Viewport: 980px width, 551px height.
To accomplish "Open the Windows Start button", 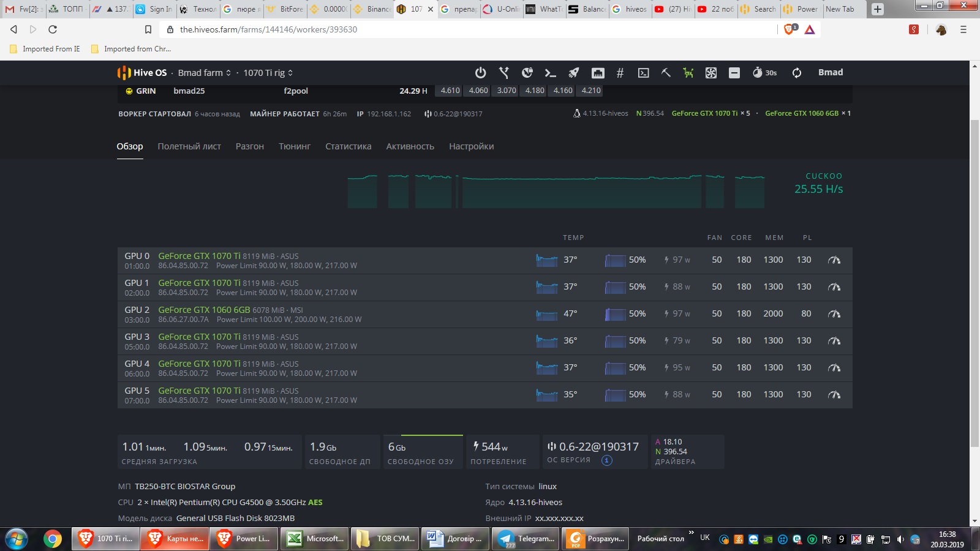I will [17, 539].
